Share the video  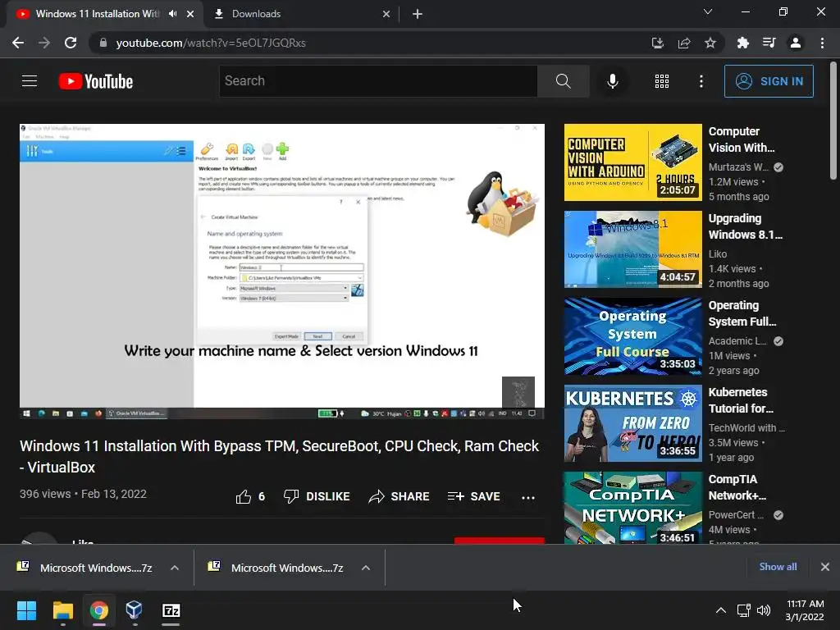399,496
